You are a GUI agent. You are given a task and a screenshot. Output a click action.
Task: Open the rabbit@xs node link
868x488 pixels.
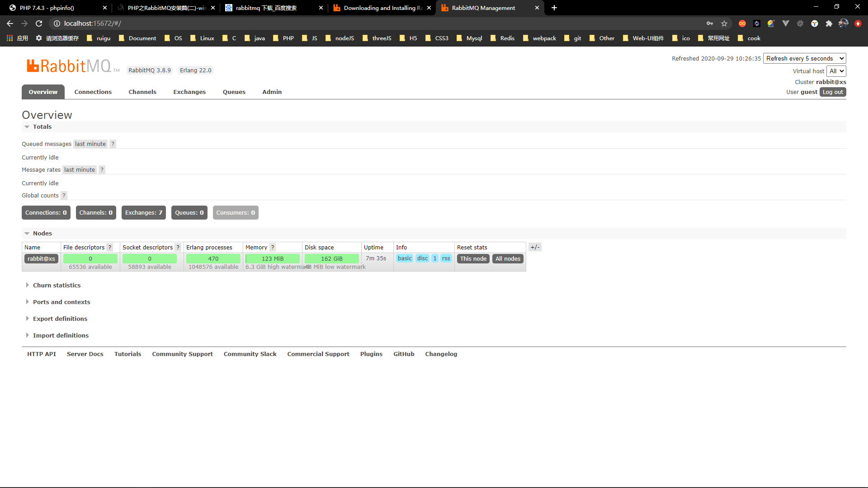(41, 259)
